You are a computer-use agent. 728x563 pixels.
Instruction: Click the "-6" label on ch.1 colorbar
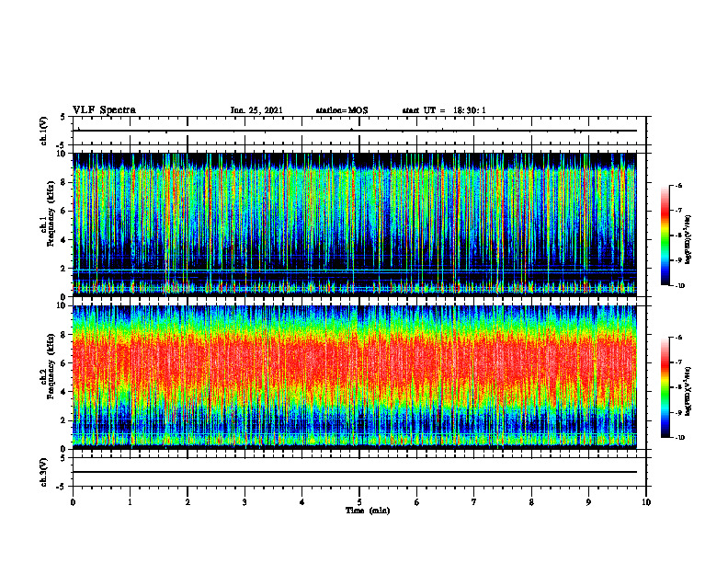(679, 185)
